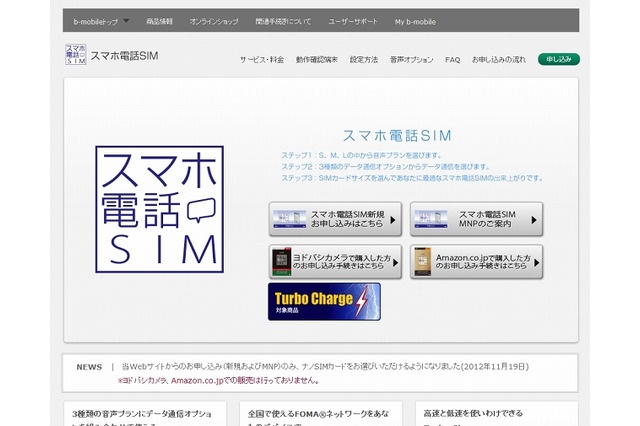Image resolution: width=640 pixels, height=426 pixels.
Task: Expand the dropdown arrow beside b-mobileトップ
Action: point(127,21)
